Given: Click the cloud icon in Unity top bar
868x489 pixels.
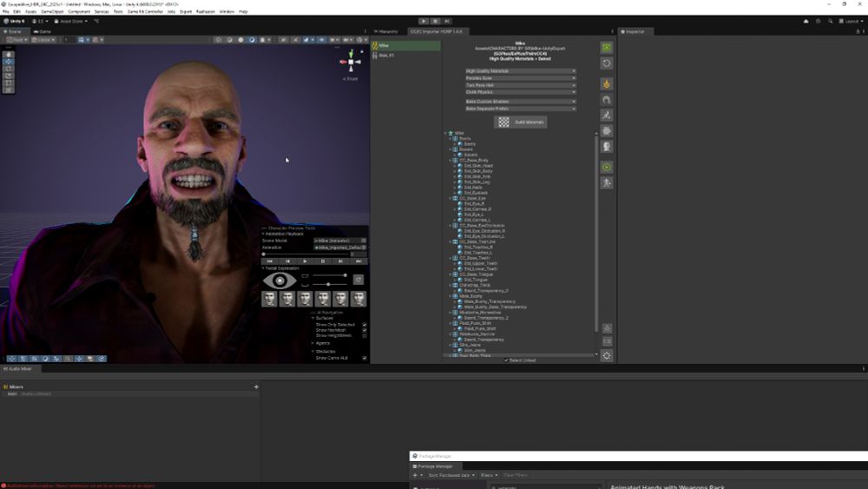Looking at the screenshot, I should tap(806, 21).
